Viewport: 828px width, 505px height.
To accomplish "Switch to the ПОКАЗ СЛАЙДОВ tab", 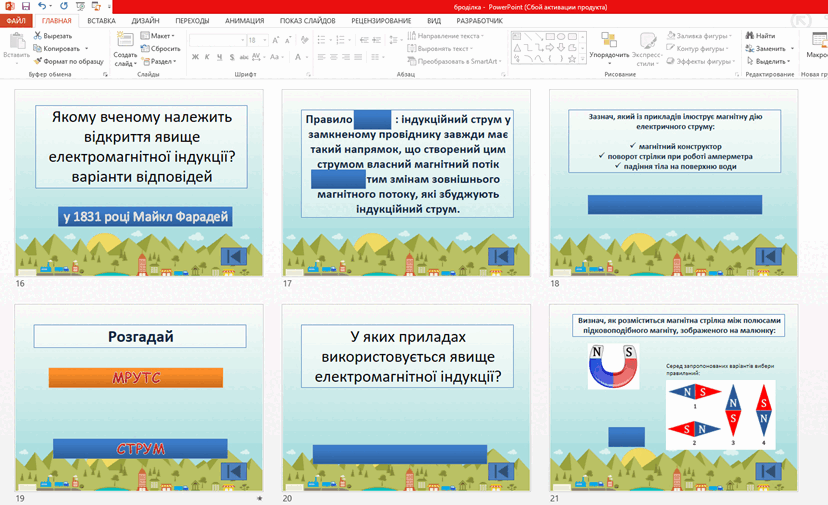I will [x=307, y=21].
